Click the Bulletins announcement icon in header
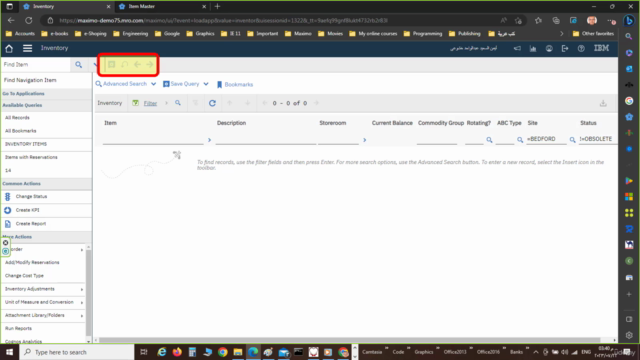Viewport: 640px width, 360px height. coord(517,49)
